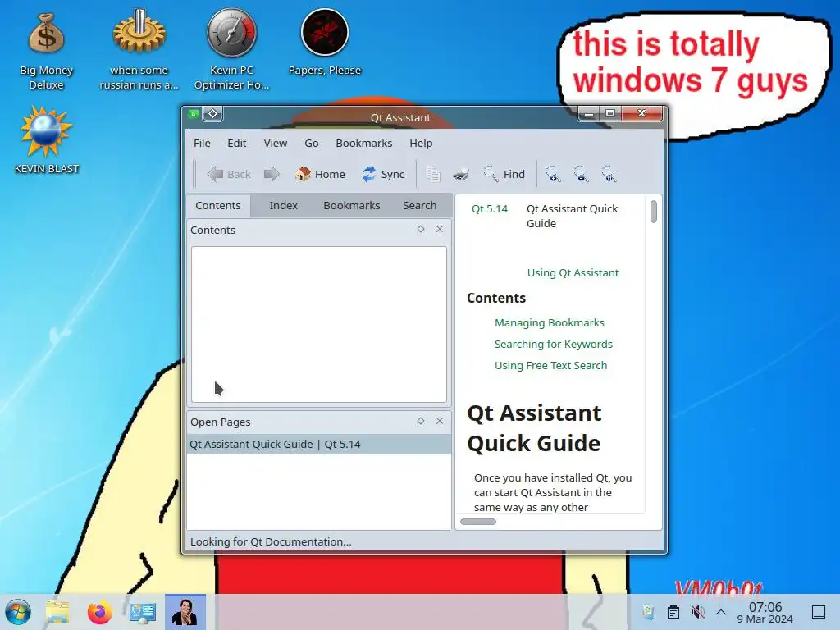This screenshot has height=630, width=840.
Task: Click the muted volume tray icon
Action: [697, 612]
